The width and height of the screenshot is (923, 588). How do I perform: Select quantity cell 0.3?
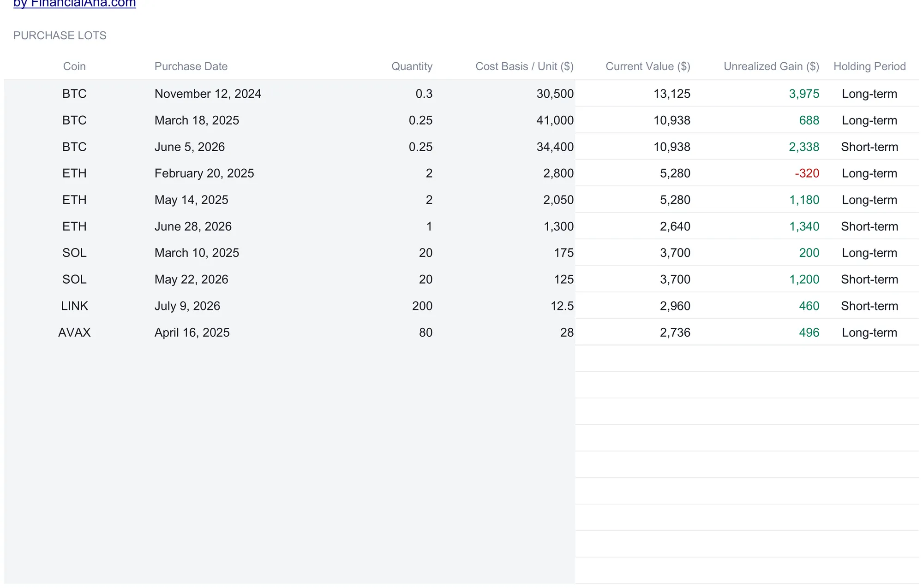[424, 94]
